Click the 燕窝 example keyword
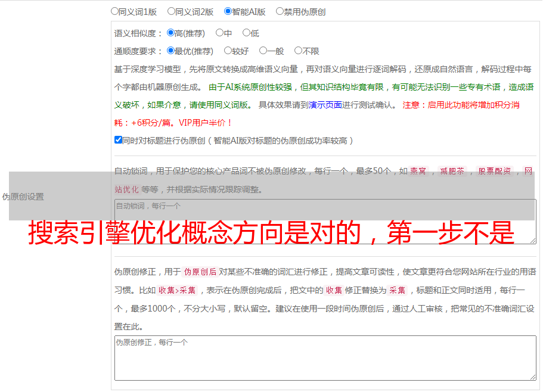The height and width of the screenshot is (392, 543). click(x=418, y=171)
